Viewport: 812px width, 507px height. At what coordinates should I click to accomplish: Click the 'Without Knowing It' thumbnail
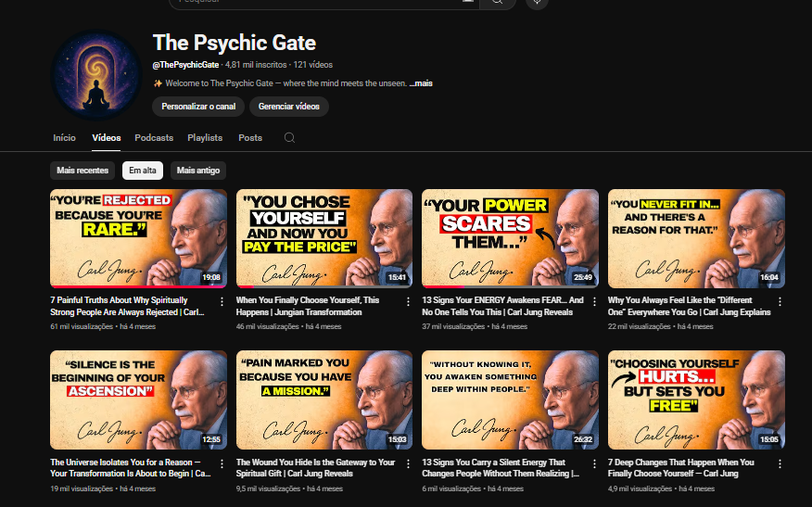pos(510,400)
